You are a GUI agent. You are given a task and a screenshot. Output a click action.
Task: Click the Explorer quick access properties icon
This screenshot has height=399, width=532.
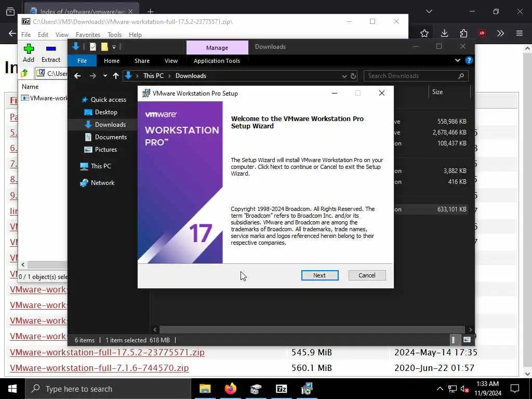click(x=93, y=47)
